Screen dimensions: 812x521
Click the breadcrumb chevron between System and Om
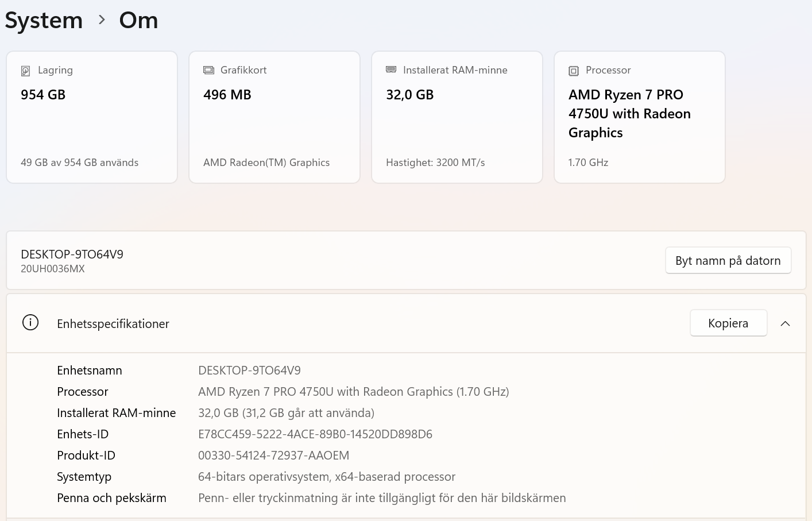(102, 20)
